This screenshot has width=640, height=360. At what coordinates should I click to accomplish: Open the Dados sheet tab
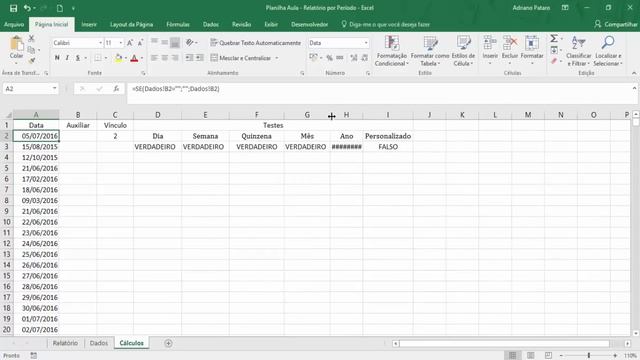(99, 343)
